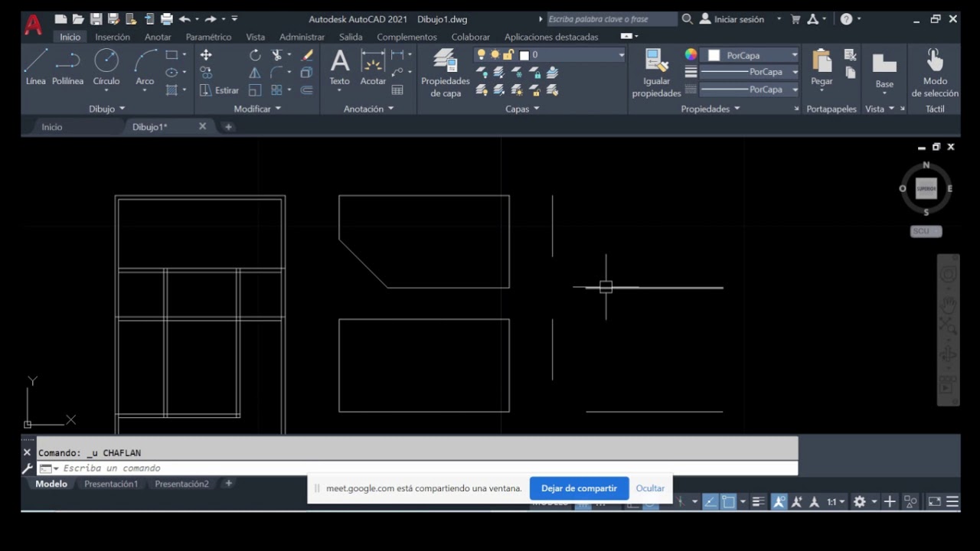Add a new drawing tab with plus

(x=228, y=127)
